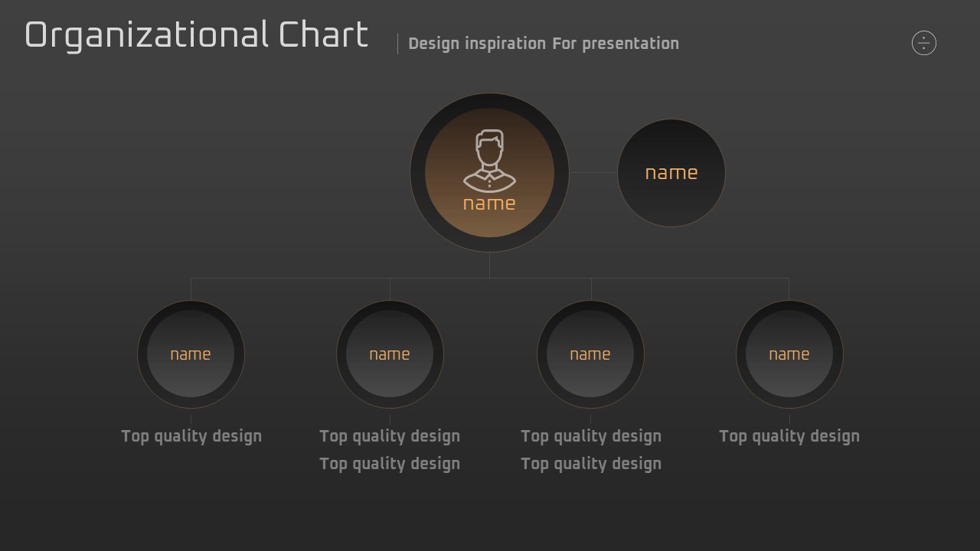Select the second 'name' circle from the left
Image resolution: width=980 pixels, height=551 pixels.
pos(390,354)
